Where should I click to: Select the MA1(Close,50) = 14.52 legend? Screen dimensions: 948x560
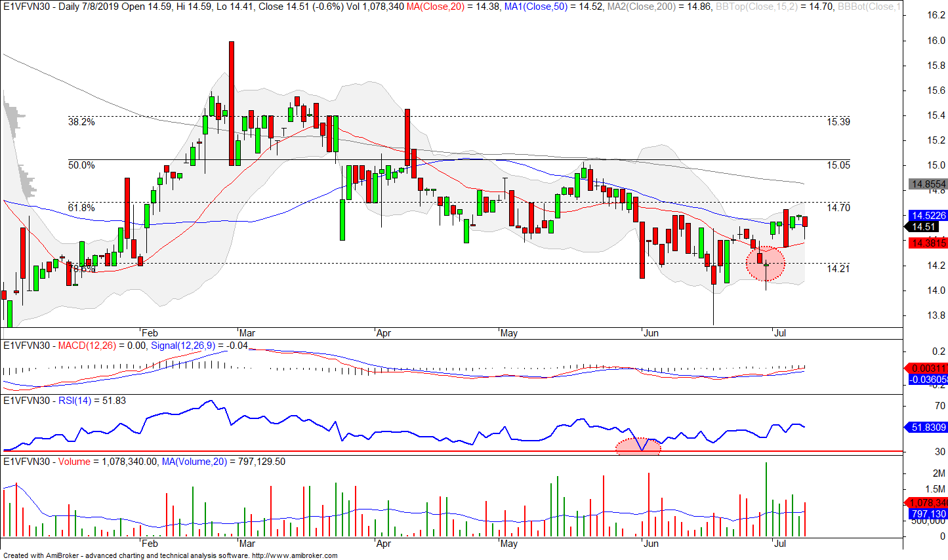554,7
